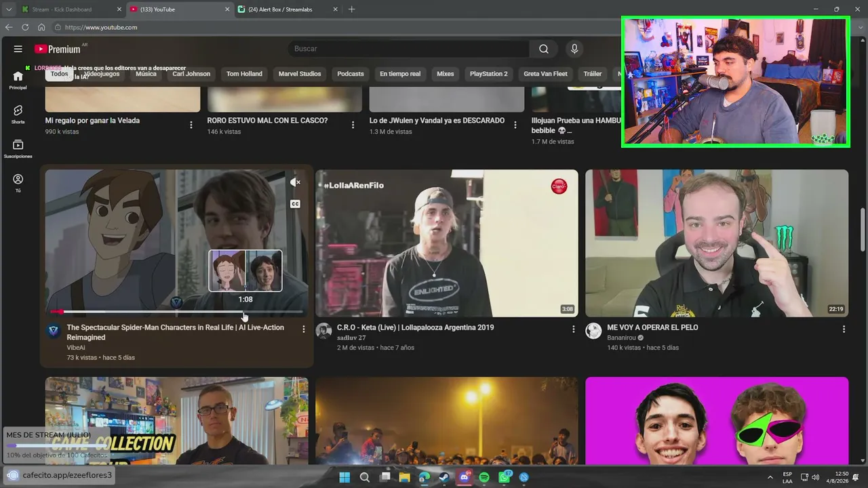The height and width of the screenshot is (488, 868).
Task: Open the VibeAI channel avatar
Action: pyautogui.click(x=54, y=331)
